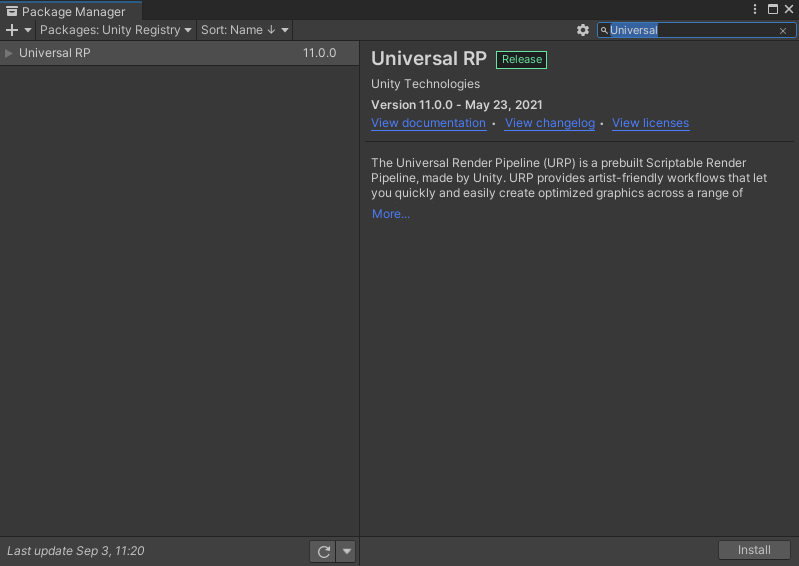Open the settings gear menu
Screen dimensions: 799x566
pos(583,30)
